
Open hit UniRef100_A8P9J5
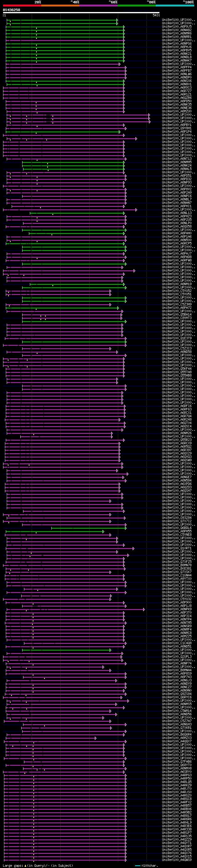(x=177, y=26)
